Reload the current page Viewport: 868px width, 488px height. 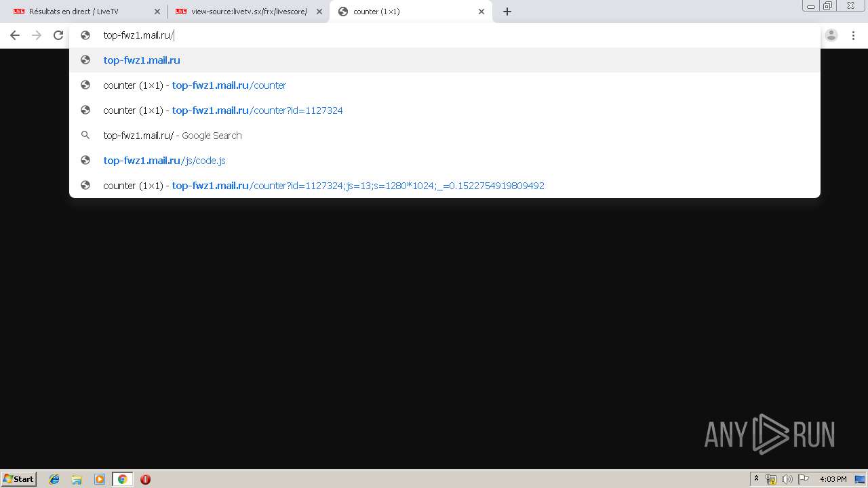click(58, 35)
